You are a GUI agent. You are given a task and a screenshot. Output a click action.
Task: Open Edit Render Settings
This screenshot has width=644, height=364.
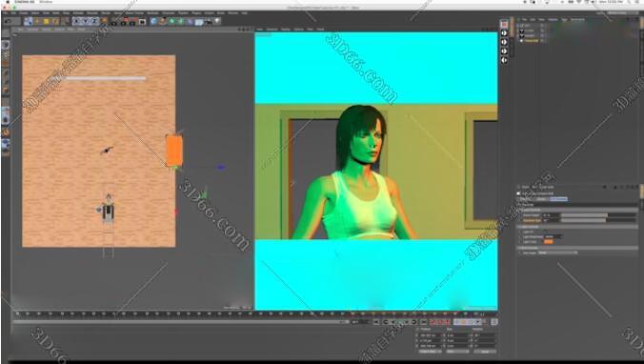(x=133, y=21)
